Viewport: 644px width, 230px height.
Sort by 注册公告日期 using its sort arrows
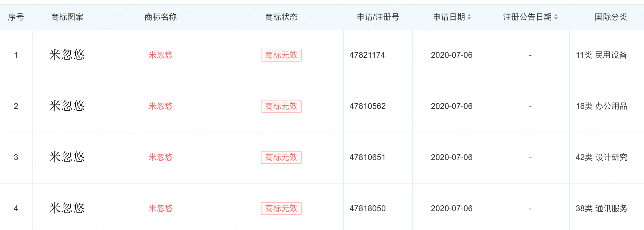click(556, 17)
